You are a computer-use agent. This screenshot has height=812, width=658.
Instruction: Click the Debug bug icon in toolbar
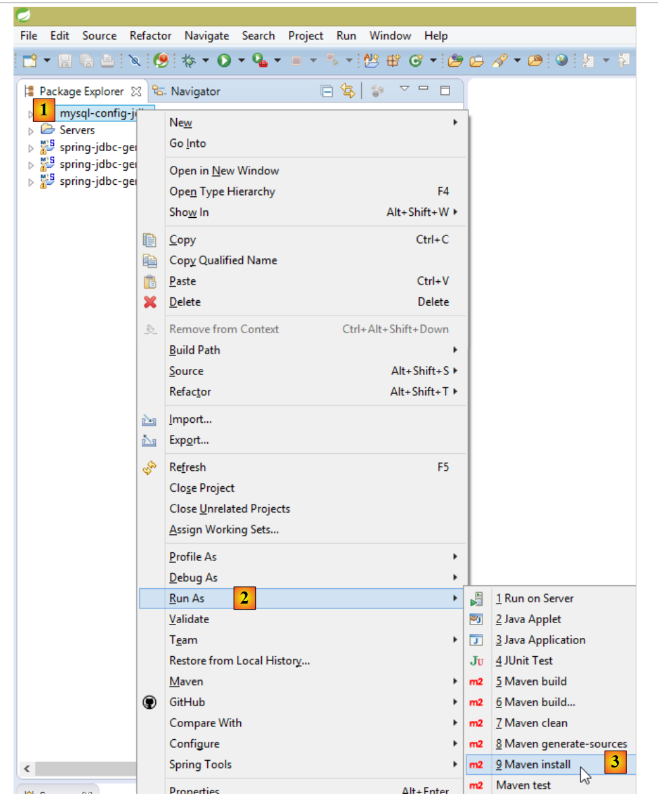pos(189,61)
